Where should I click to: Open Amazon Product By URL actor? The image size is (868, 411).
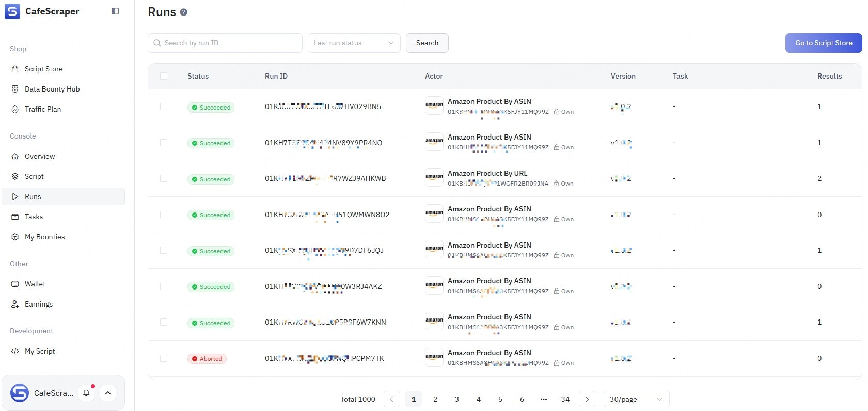tap(487, 173)
